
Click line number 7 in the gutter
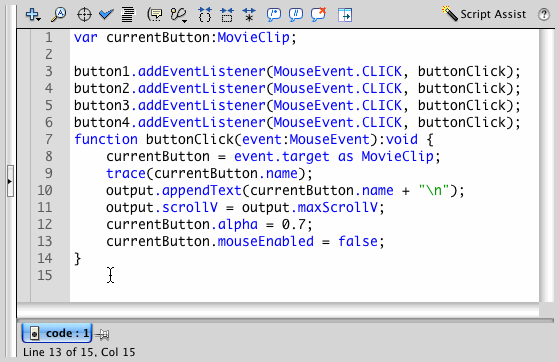tap(48, 139)
